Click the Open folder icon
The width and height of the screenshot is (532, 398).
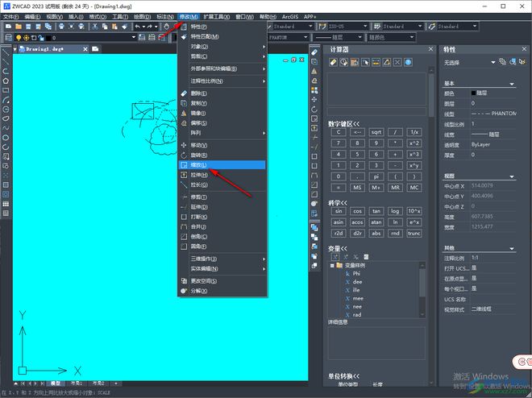tap(19, 27)
